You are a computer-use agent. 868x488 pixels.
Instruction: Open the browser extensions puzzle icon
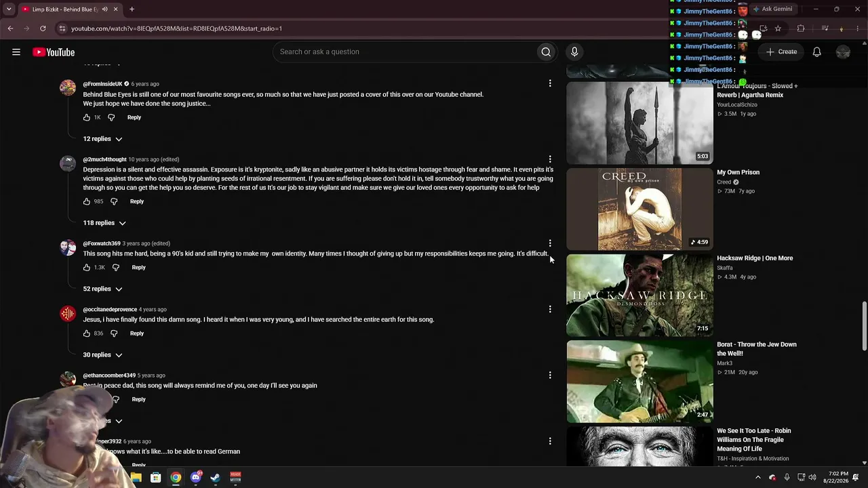pos(801,28)
